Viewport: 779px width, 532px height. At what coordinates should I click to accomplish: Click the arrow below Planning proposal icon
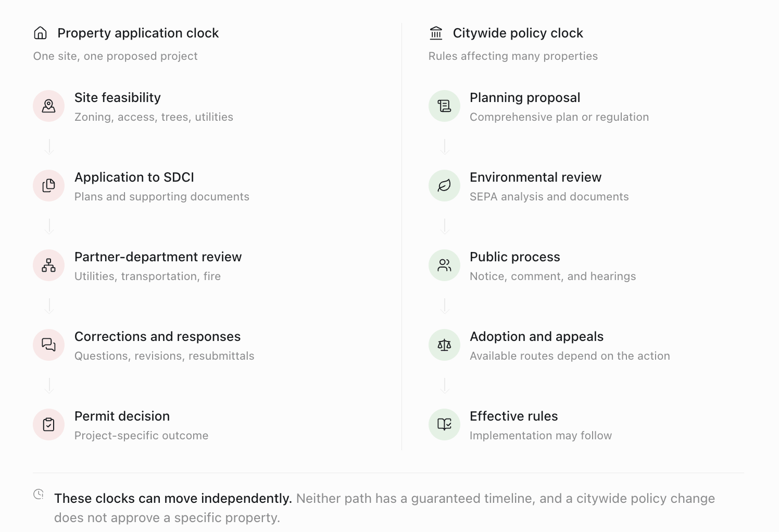tap(445, 147)
